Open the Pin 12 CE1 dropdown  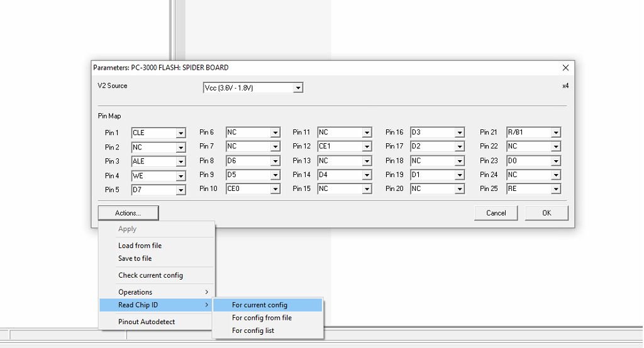coord(367,147)
